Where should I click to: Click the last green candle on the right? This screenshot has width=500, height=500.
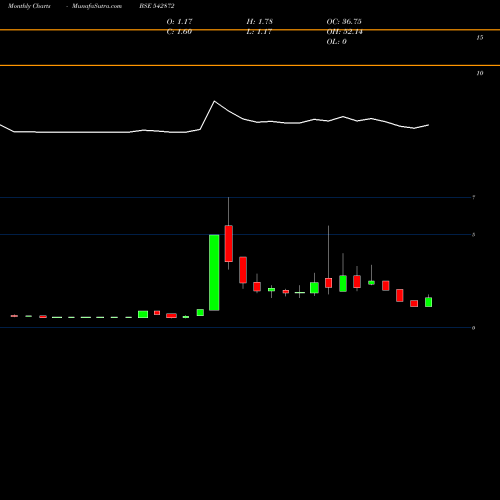point(428,302)
